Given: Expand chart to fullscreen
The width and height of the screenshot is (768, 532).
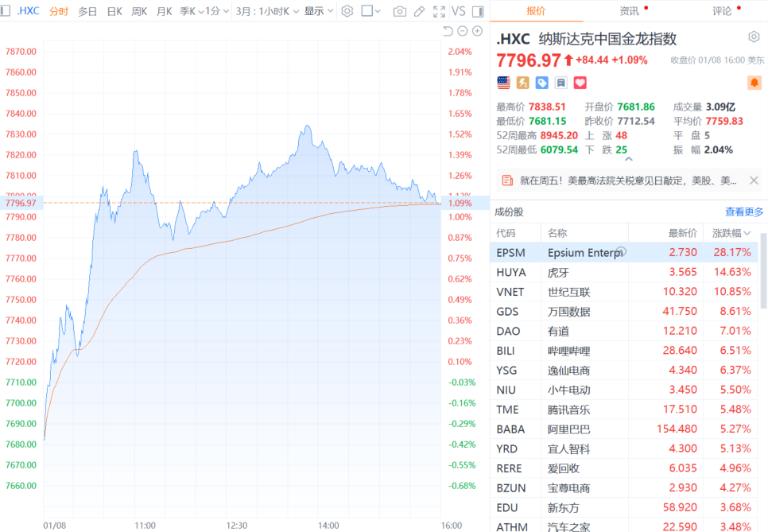Looking at the screenshot, I should [x=440, y=11].
